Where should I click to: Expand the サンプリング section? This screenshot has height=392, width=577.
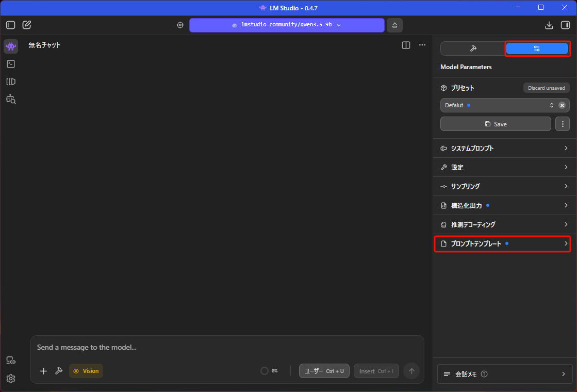[504, 187]
